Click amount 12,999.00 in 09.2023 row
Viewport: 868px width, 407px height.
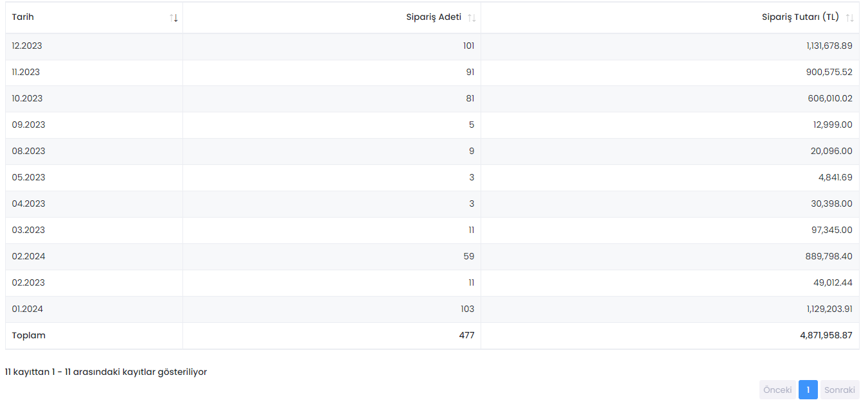coord(833,125)
